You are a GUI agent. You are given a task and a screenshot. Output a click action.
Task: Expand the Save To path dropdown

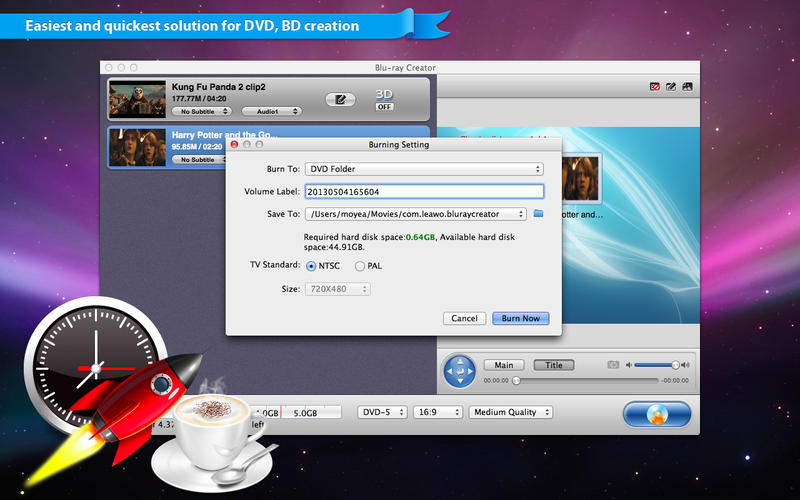[x=418, y=214]
